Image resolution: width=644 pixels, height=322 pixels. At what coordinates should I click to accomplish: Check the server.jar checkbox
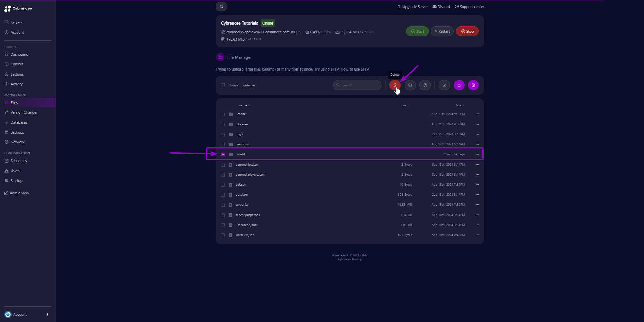(223, 205)
